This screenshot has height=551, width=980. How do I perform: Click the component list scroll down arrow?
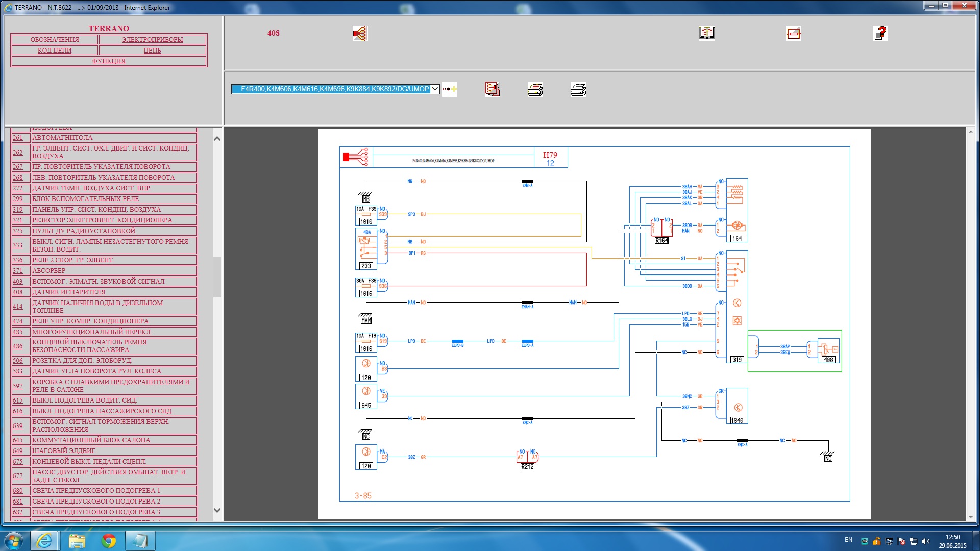click(217, 510)
